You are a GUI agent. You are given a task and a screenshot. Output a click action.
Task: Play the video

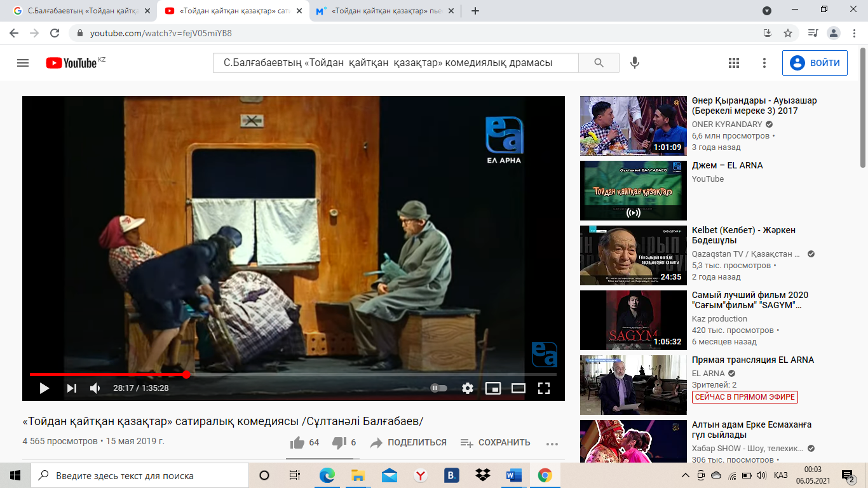pos(44,388)
